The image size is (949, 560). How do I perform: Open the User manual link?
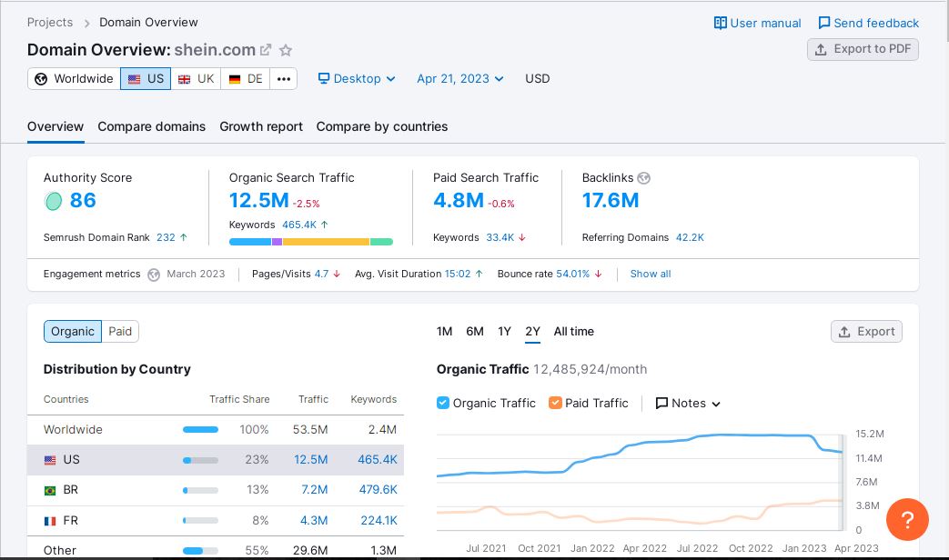pyautogui.click(x=757, y=23)
